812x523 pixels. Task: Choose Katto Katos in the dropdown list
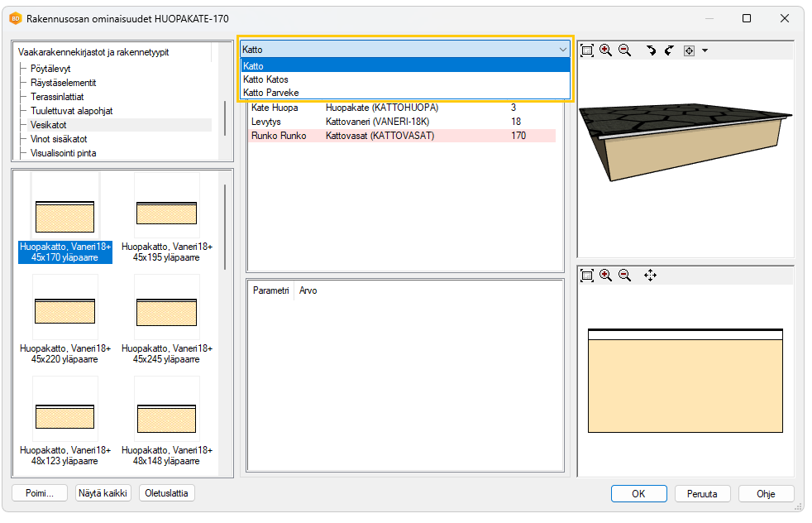pos(405,79)
